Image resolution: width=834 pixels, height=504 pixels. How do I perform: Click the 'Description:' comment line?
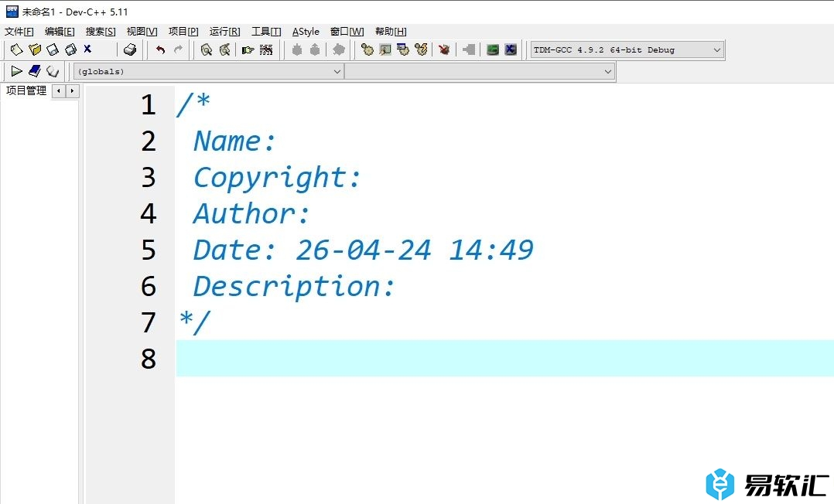tap(294, 287)
